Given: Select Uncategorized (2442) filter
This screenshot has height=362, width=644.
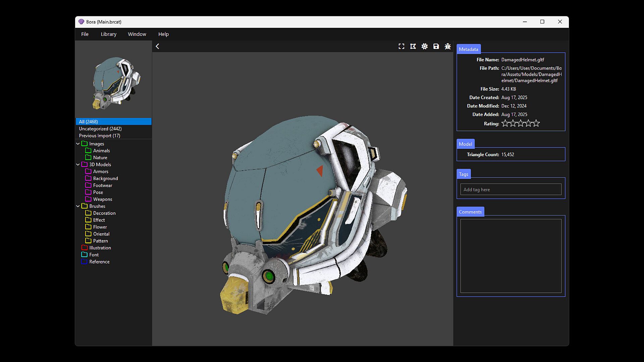Looking at the screenshot, I should pyautogui.click(x=100, y=129).
